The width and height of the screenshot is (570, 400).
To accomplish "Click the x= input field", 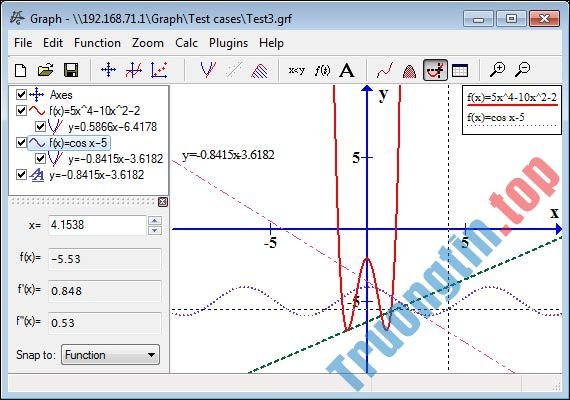I will [97, 225].
